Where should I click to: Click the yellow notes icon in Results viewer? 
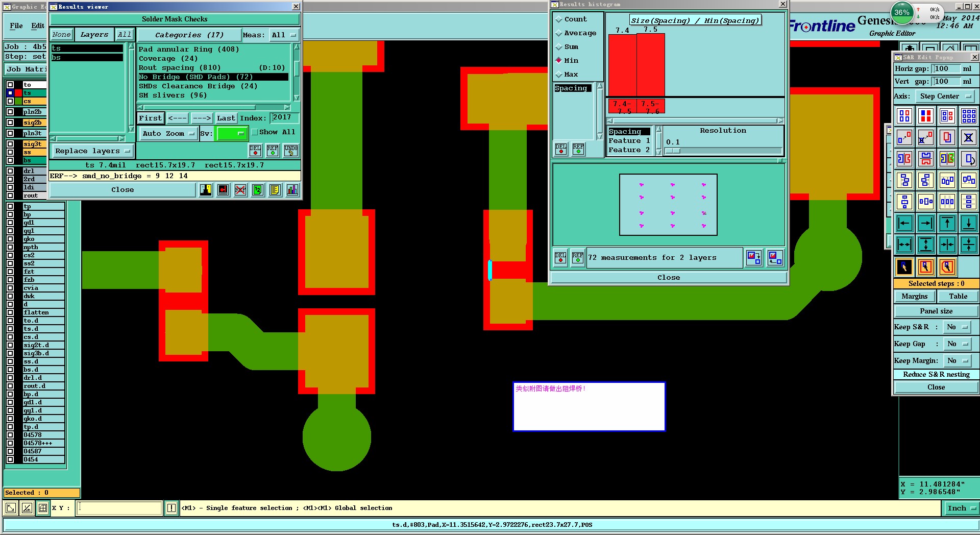coord(275,190)
